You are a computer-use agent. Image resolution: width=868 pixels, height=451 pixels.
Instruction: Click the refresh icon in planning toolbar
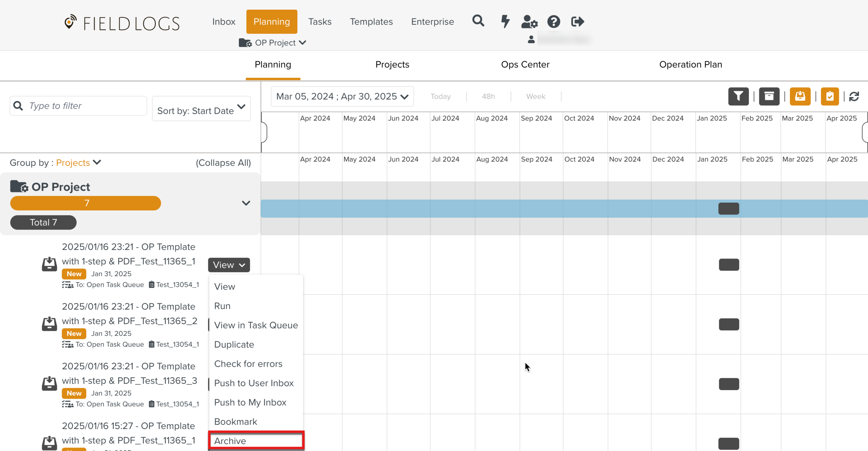(x=854, y=96)
